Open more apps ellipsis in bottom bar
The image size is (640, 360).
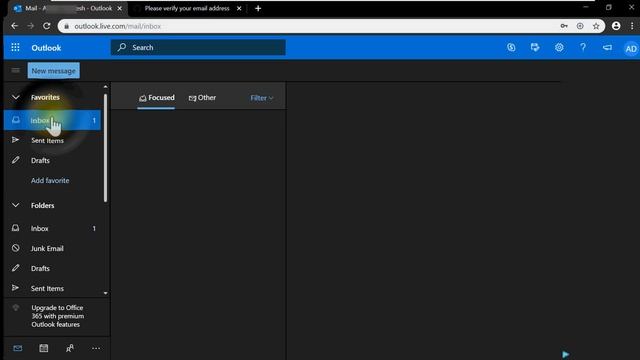[96, 348]
